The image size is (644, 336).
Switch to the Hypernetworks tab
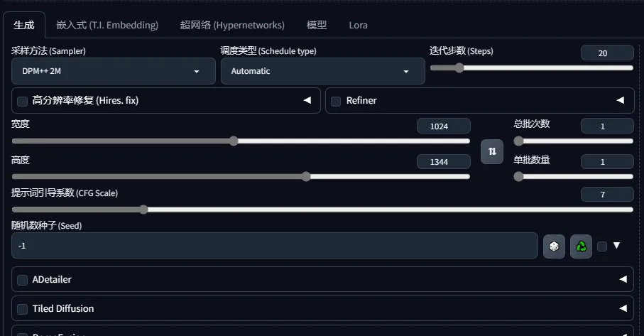coord(232,25)
